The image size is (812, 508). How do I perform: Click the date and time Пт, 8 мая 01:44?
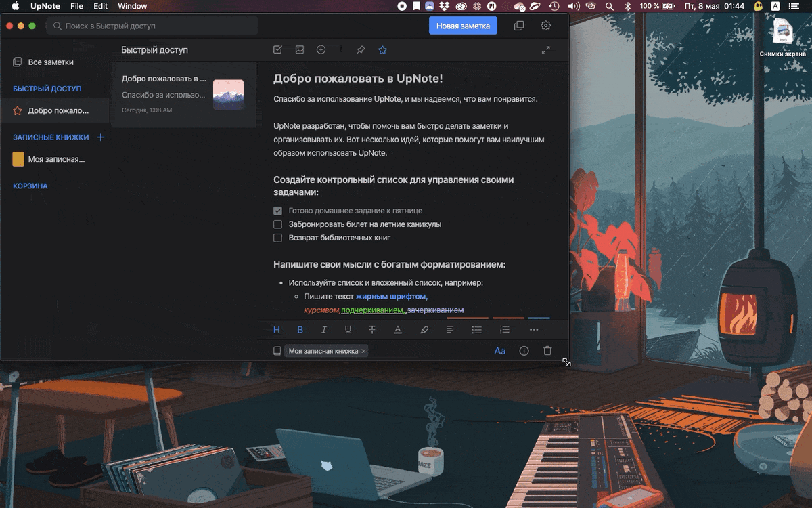click(715, 6)
